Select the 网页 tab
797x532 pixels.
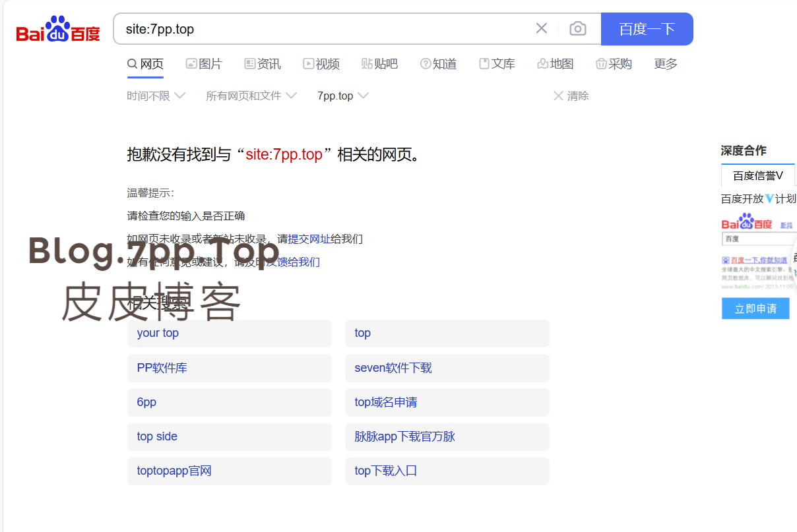coord(145,64)
